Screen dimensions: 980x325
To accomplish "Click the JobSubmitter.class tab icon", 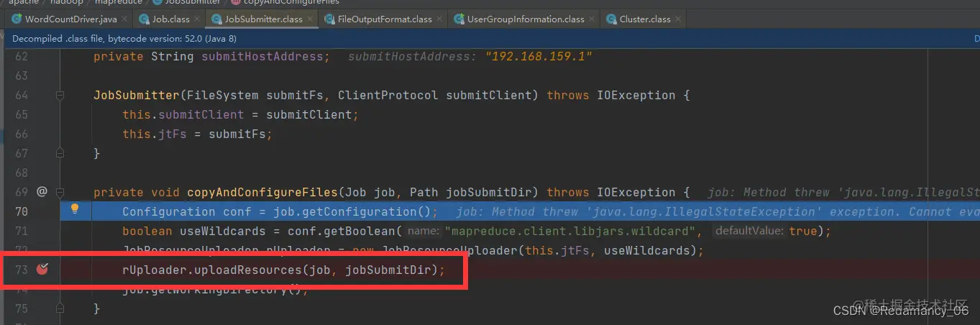I will 216,19.
